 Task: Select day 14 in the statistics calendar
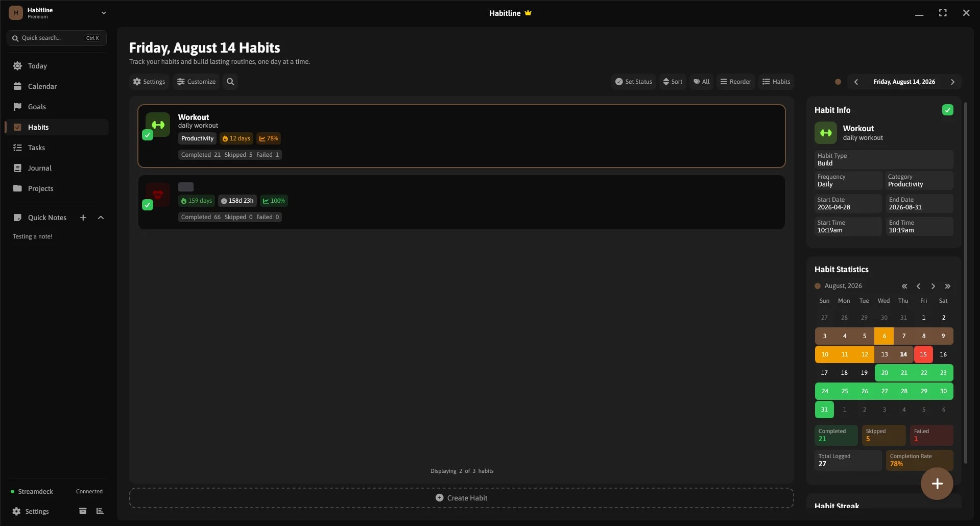(x=903, y=354)
